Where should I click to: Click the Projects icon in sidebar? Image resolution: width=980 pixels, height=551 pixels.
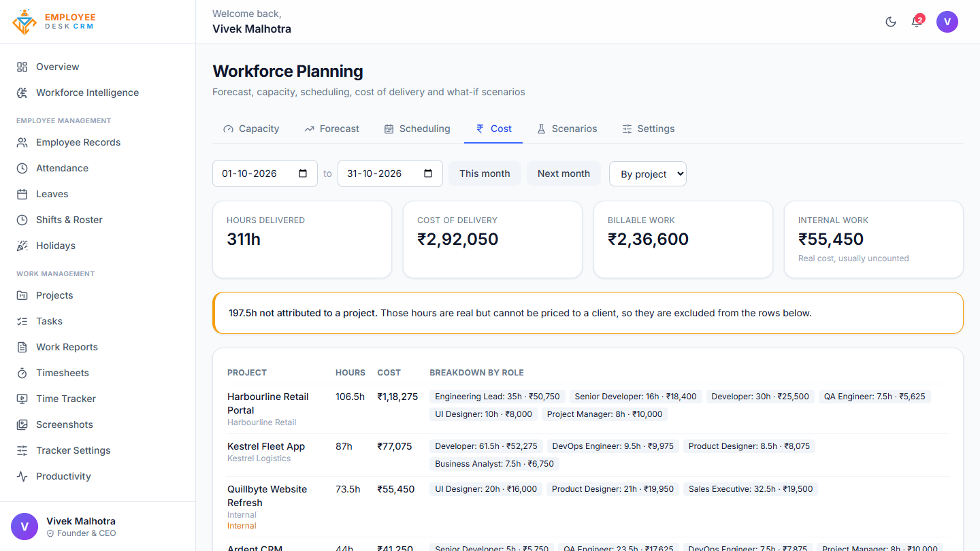click(22, 295)
